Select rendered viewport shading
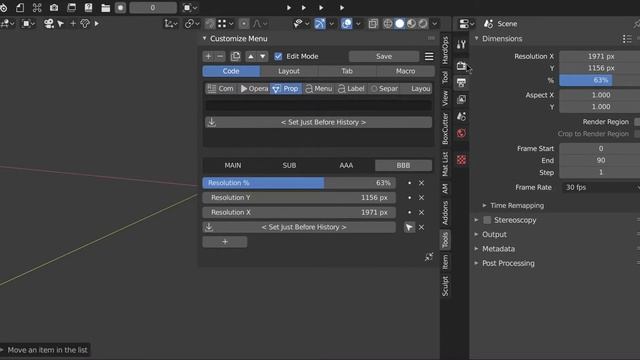640x360 pixels. click(x=423, y=24)
